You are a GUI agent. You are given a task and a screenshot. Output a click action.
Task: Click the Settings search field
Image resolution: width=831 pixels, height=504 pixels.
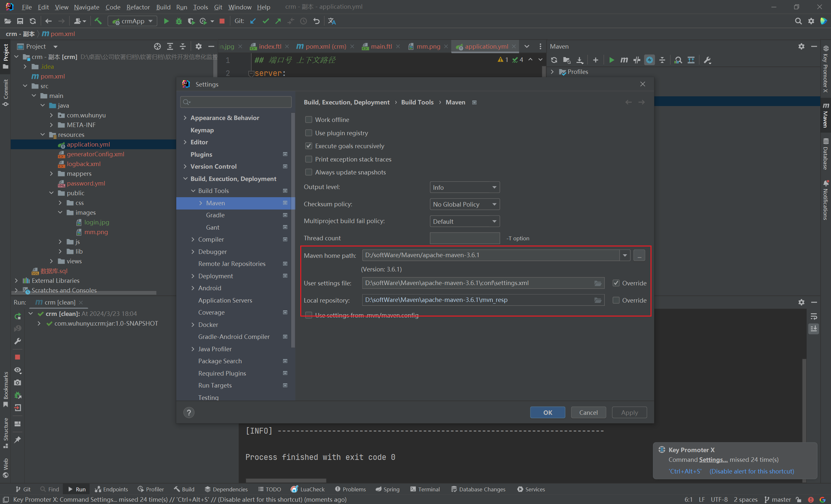(x=236, y=102)
